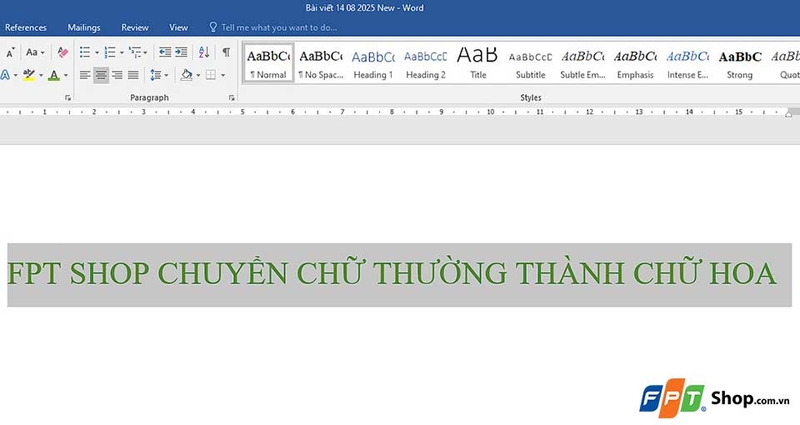This screenshot has width=800, height=425.
Task: Open Line and Paragraph Spacing
Action: (156, 75)
